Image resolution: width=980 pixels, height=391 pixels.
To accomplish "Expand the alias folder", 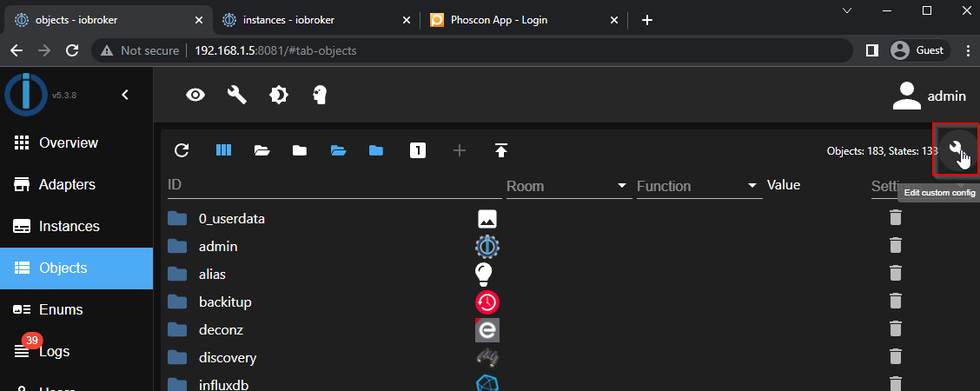I will point(178,274).
